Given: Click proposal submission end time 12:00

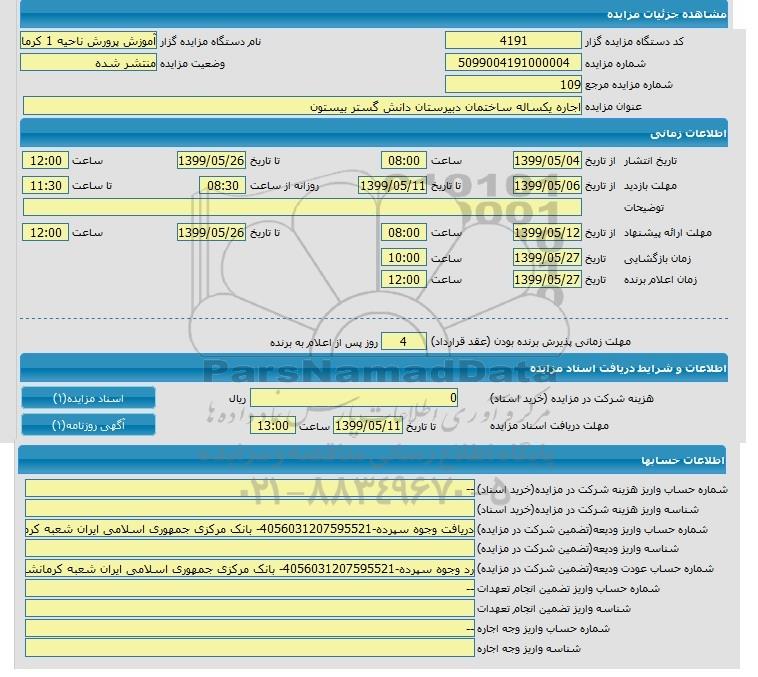Looking at the screenshot, I should coord(46,234).
